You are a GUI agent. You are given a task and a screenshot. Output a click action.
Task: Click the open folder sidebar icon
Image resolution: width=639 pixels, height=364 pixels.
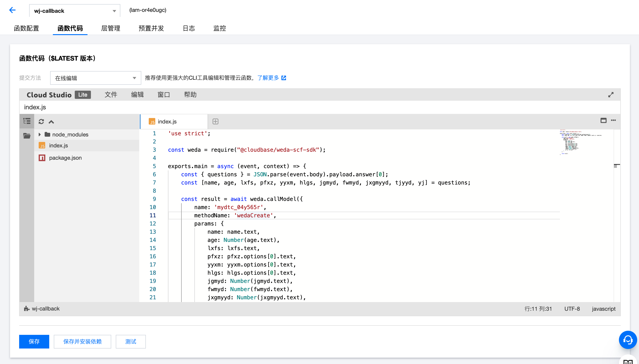pyautogui.click(x=27, y=136)
